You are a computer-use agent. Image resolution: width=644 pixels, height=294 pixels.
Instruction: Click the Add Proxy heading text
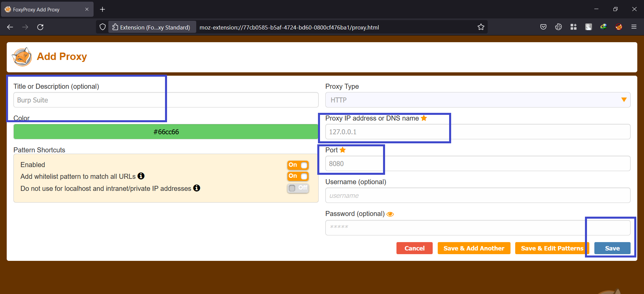point(62,56)
